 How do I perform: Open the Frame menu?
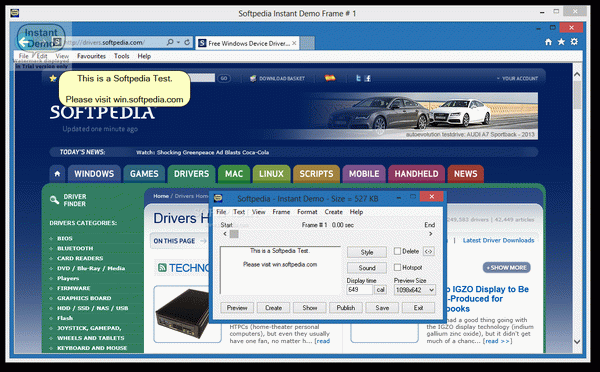pyautogui.click(x=281, y=212)
